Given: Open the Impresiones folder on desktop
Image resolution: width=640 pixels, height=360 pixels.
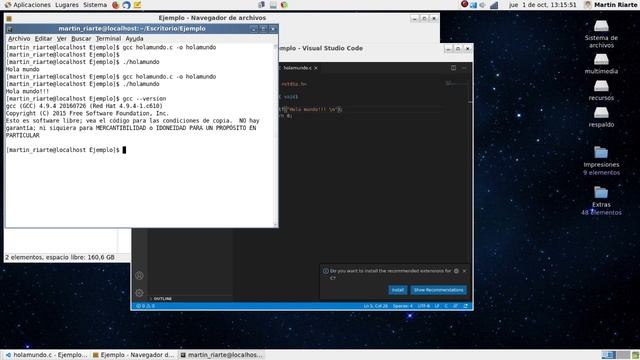Looking at the screenshot, I should coord(601,161).
